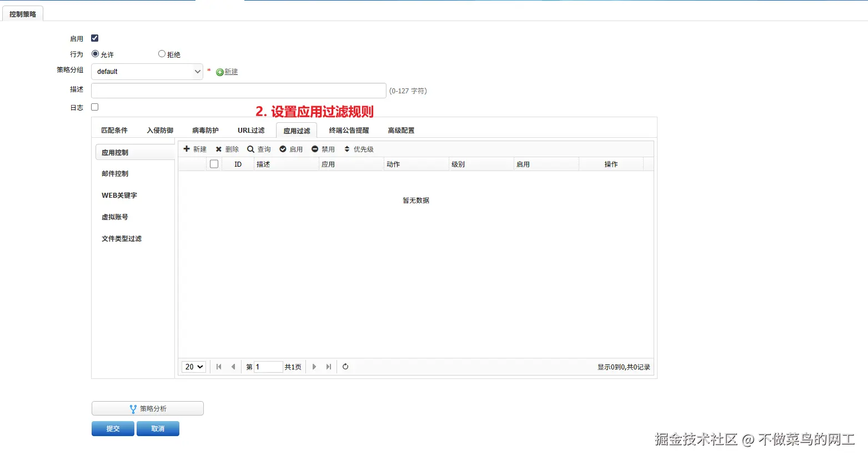Image resolution: width=868 pixels, height=460 pixels.
Task: Switch to the 入侵防御 tab
Action: tap(160, 131)
